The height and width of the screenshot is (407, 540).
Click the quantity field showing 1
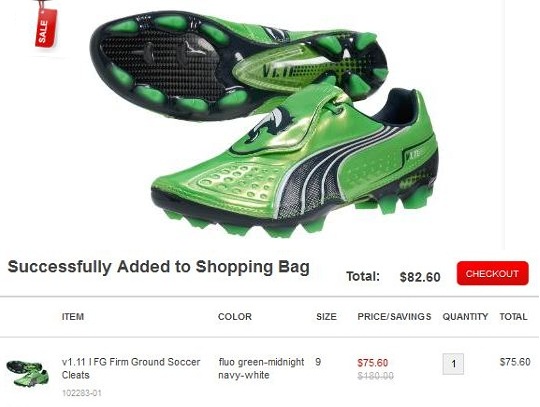(453, 364)
